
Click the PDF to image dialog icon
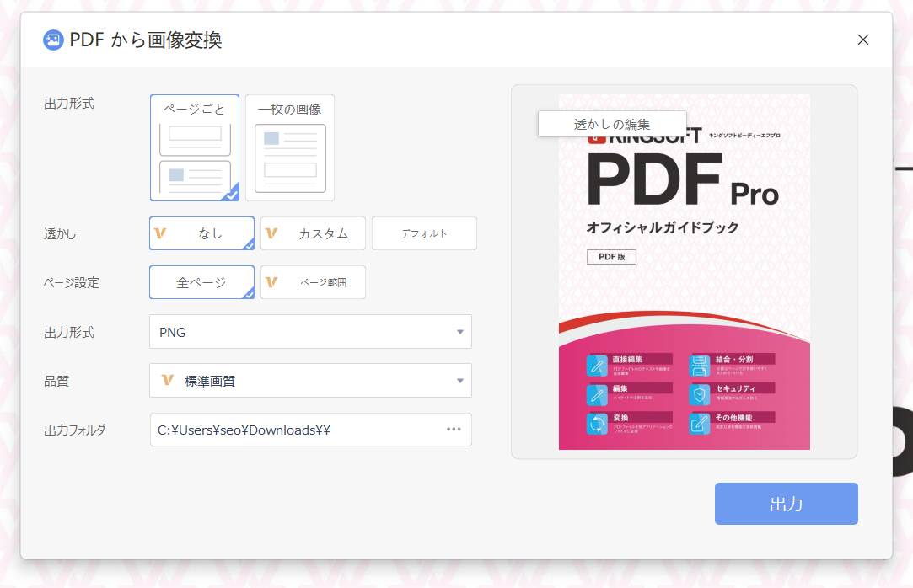tap(53, 40)
